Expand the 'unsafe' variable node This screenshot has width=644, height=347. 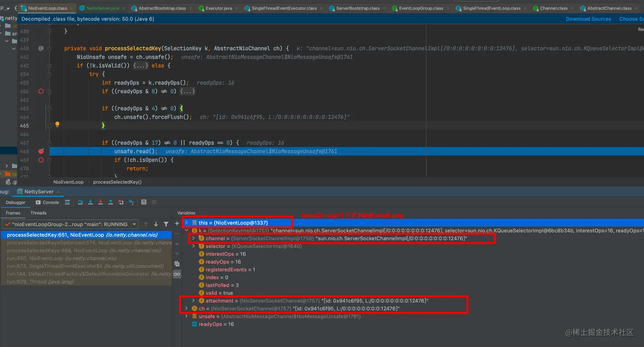click(x=186, y=316)
